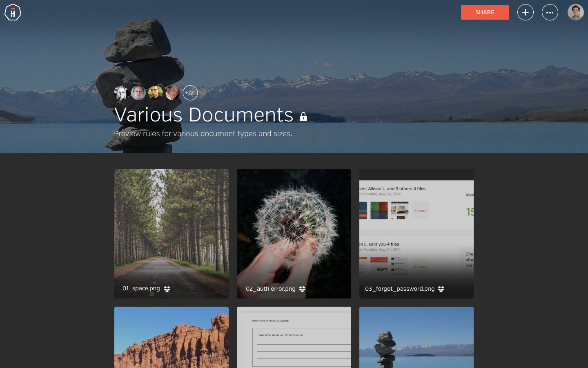The height and width of the screenshot is (368, 588).
Task: Click the private space lock icon
Action: 303,117
